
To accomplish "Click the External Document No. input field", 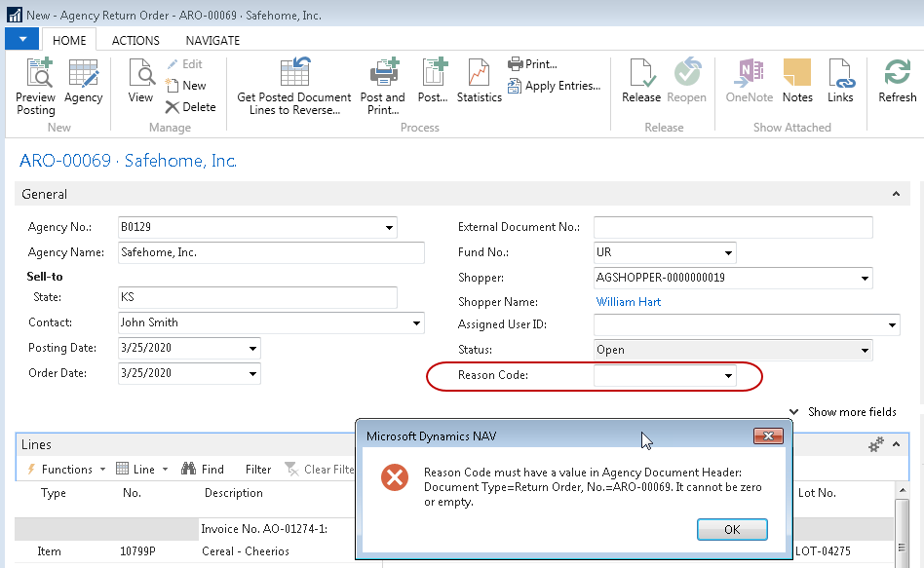I will [x=733, y=228].
